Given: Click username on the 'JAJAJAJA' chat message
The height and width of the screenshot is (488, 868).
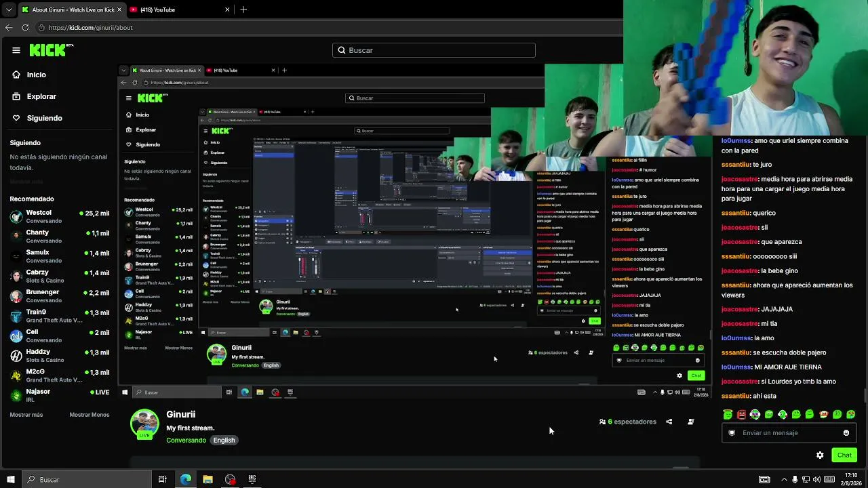Looking at the screenshot, I should [740, 310].
